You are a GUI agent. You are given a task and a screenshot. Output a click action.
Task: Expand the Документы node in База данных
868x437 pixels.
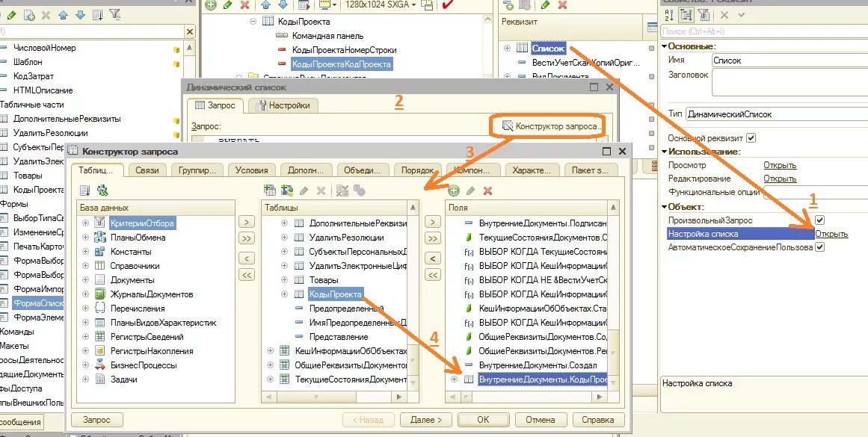(x=85, y=280)
